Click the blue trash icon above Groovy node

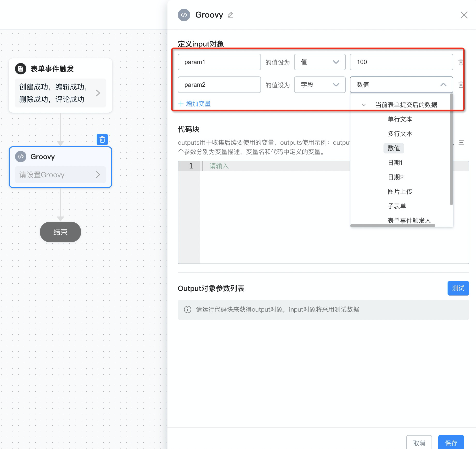coord(102,140)
